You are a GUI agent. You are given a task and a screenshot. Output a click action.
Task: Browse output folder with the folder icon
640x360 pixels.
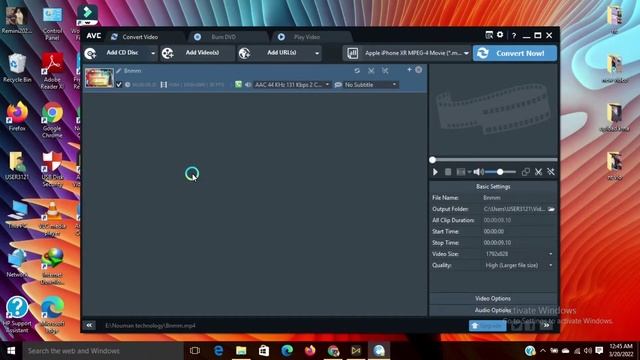pos(551,209)
